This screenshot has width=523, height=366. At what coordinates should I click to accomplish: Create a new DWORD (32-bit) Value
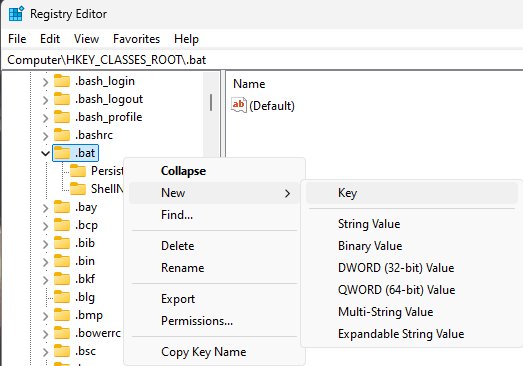(412, 268)
